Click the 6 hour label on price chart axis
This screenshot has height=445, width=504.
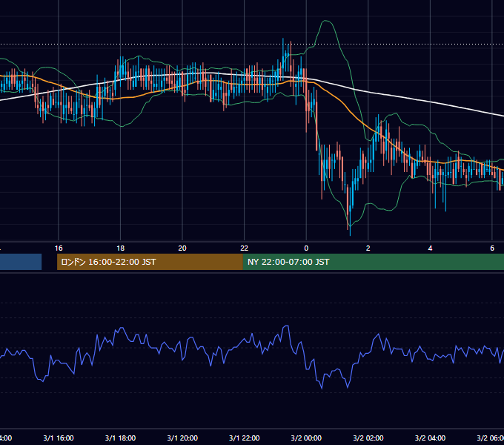(x=492, y=248)
